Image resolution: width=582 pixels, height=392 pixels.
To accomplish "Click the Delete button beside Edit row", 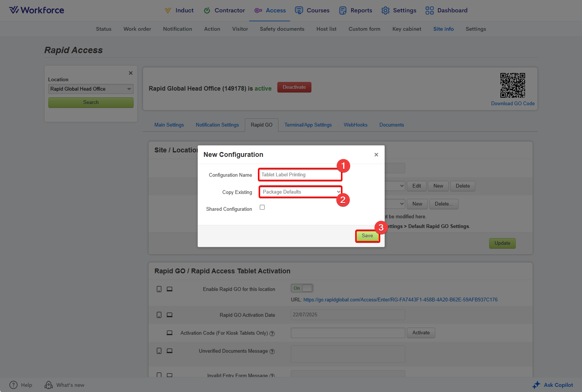I will point(463,186).
